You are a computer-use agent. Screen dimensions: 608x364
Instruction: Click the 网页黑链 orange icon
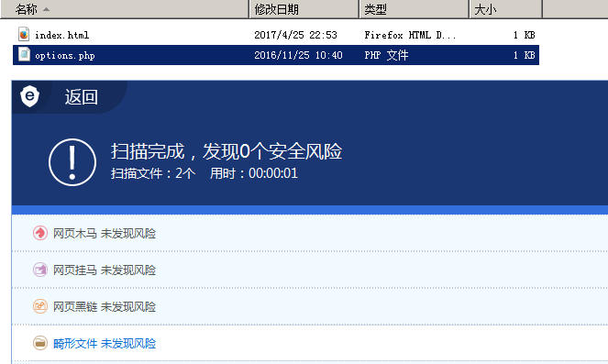pyautogui.click(x=40, y=306)
